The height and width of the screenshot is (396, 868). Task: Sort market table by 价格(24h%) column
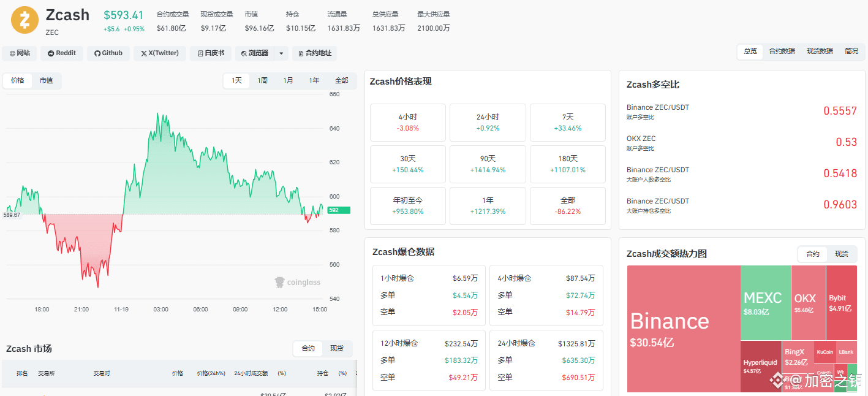[x=211, y=373]
